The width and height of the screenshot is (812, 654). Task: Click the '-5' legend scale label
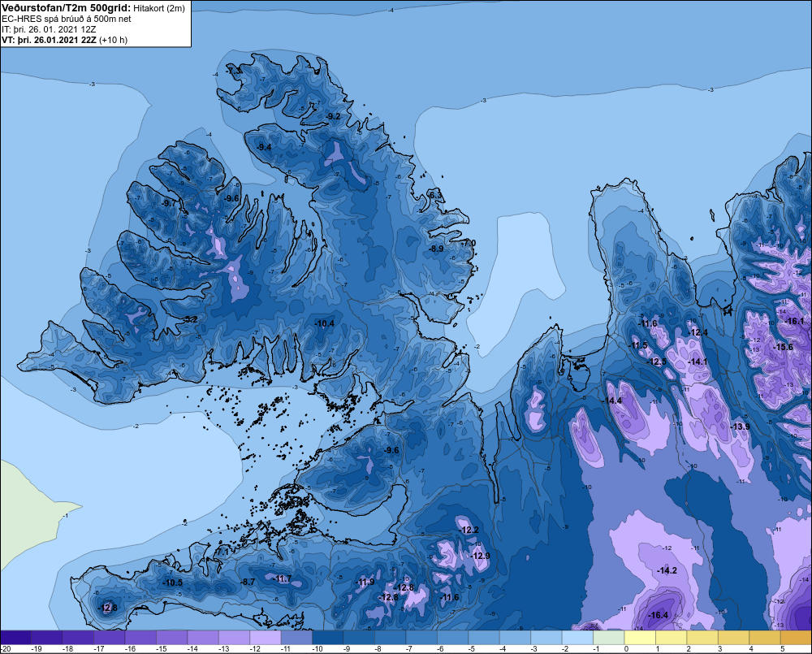click(473, 649)
